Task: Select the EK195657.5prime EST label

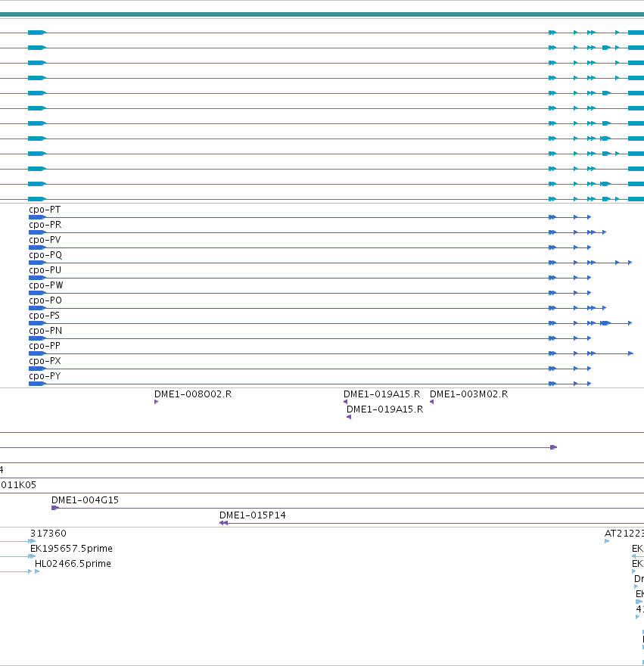Action: click(71, 549)
